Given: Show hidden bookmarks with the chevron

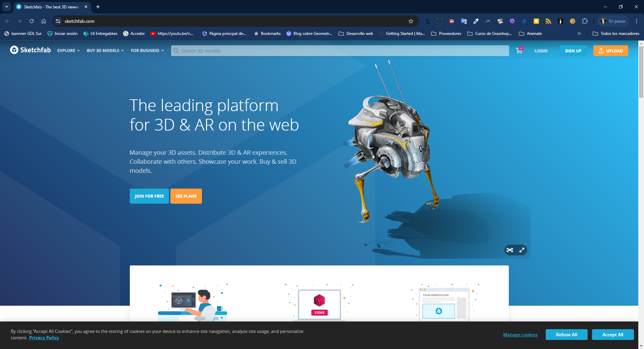Looking at the screenshot, I should 579,34.
